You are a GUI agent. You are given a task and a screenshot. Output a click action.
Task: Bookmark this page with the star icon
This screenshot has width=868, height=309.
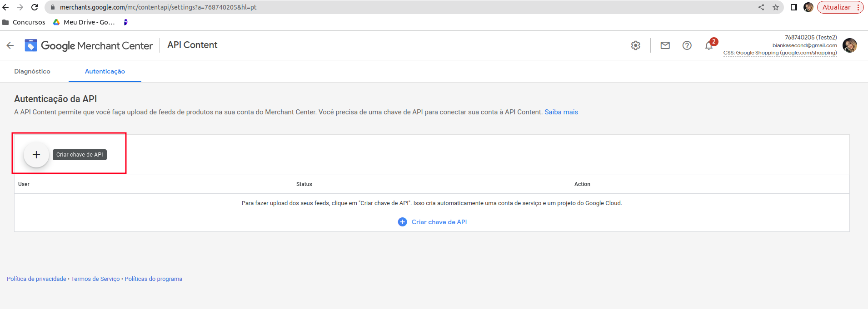coord(776,7)
